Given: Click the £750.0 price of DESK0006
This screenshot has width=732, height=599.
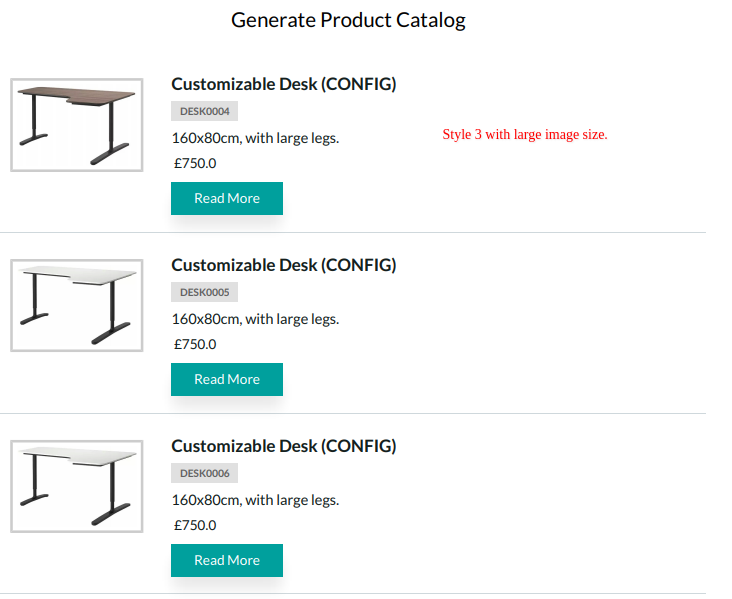Looking at the screenshot, I should [195, 525].
